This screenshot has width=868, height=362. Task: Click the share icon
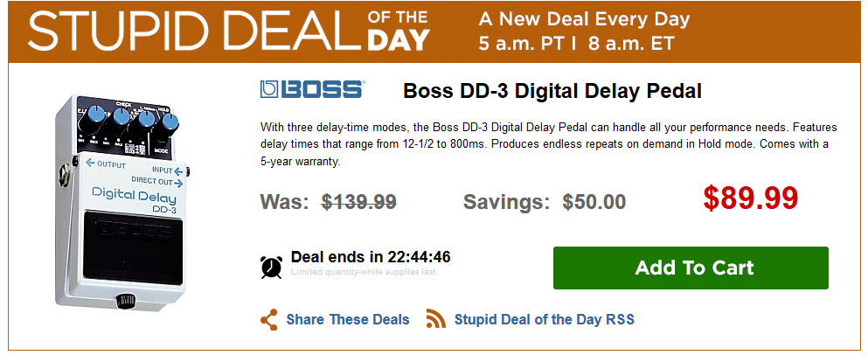coord(269,319)
